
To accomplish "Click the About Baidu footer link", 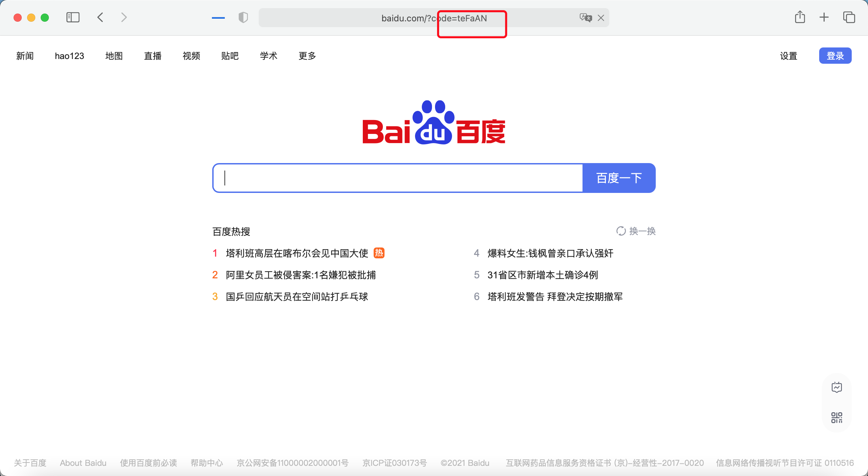I will (83, 463).
